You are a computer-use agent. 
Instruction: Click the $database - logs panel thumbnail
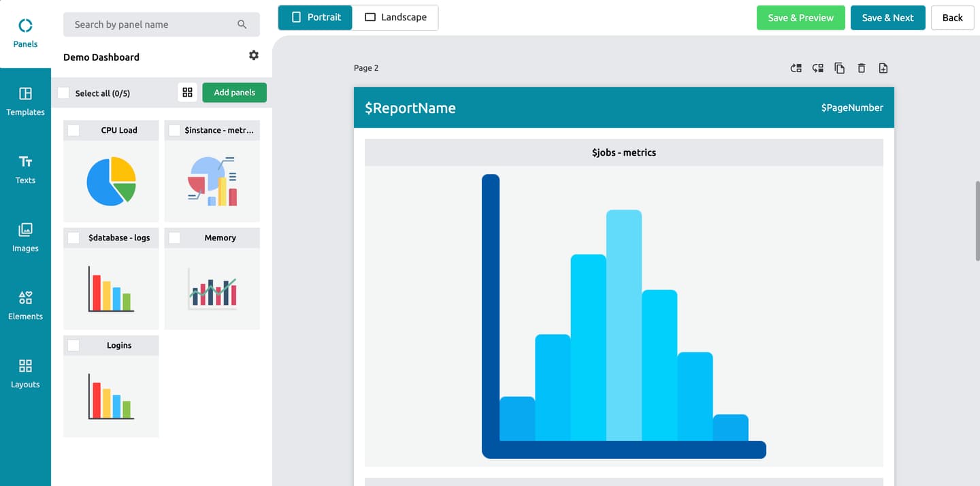point(111,289)
